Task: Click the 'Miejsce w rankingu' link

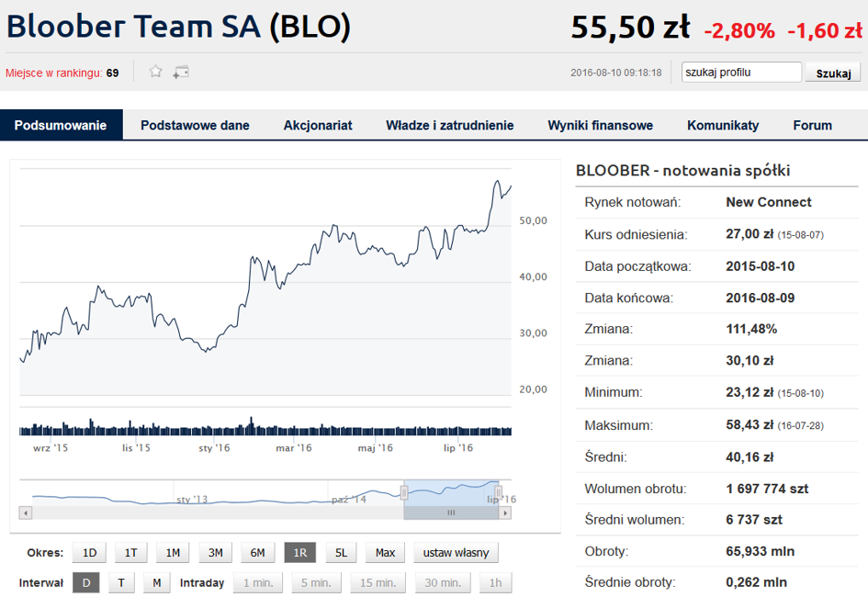Action: pos(53,73)
